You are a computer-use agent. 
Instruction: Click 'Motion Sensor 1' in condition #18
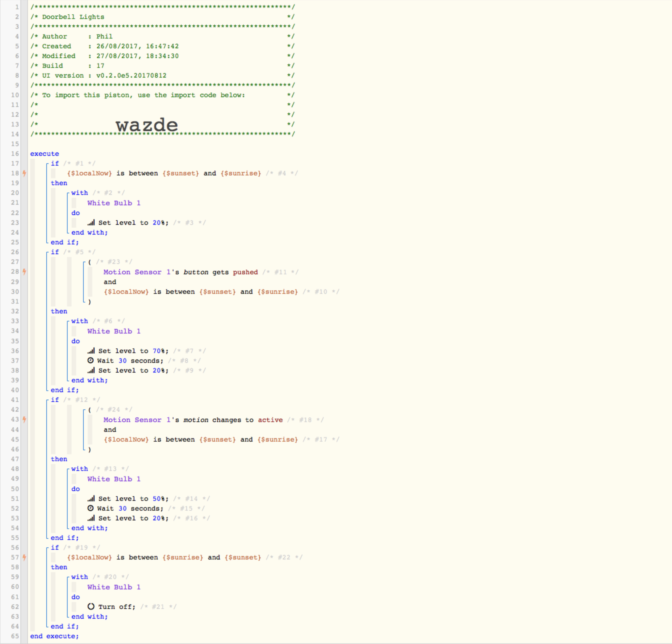(x=137, y=420)
